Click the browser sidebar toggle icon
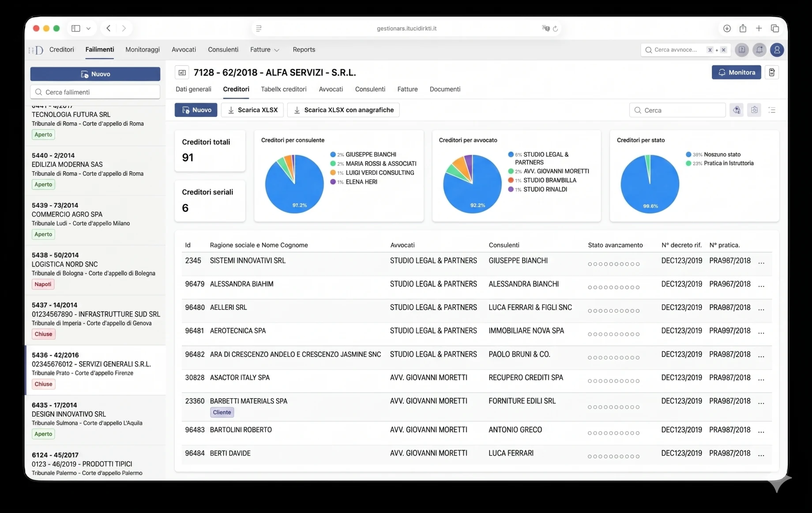 [76, 28]
